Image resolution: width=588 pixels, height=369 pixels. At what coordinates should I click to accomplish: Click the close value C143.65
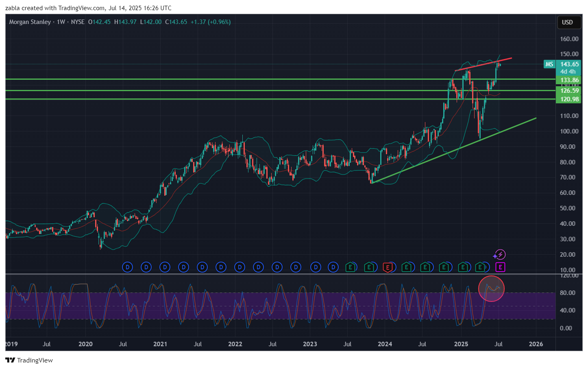[176, 22]
